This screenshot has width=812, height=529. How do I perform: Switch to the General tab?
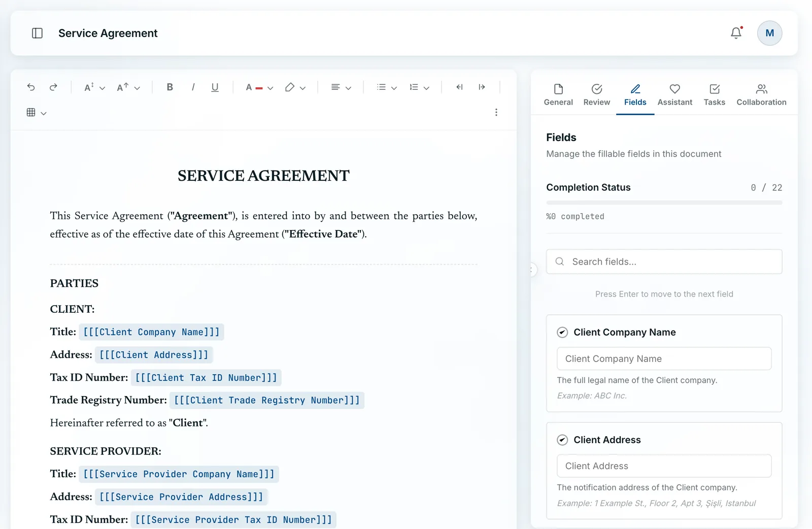(558, 95)
